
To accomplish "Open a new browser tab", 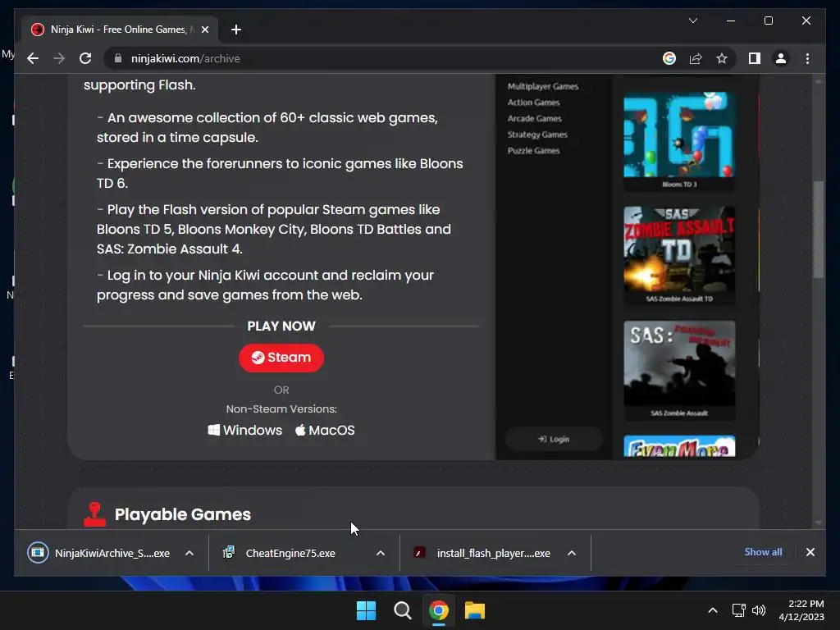I will tap(235, 30).
